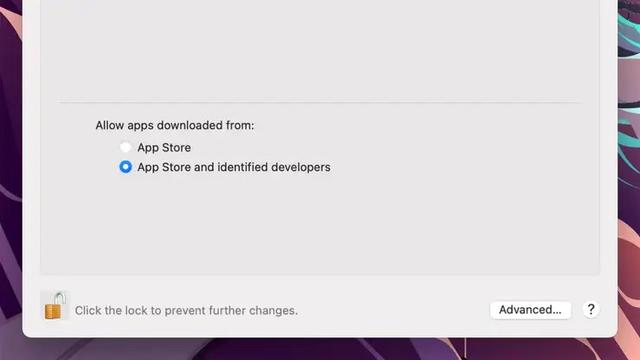Click blank panel space below radio options
This screenshot has width=640, height=360.
320,224
